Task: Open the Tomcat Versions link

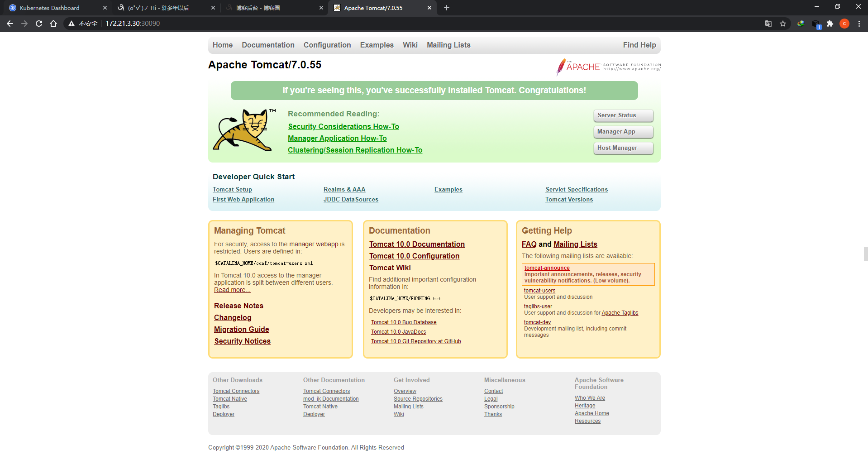Action: (x=569, y=200)
